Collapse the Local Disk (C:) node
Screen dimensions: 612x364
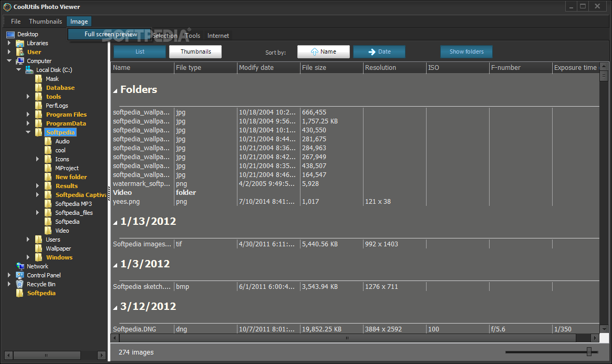point(19,70)
